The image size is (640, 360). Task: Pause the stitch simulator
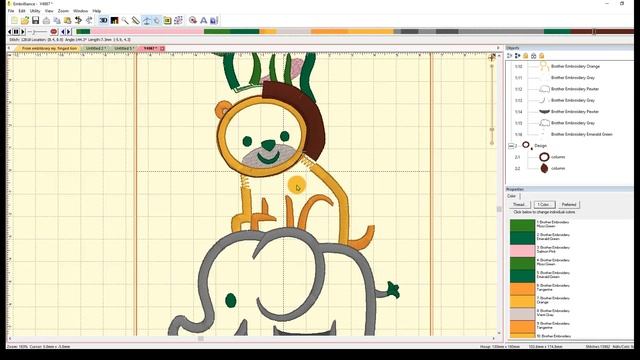click(16, 31)
